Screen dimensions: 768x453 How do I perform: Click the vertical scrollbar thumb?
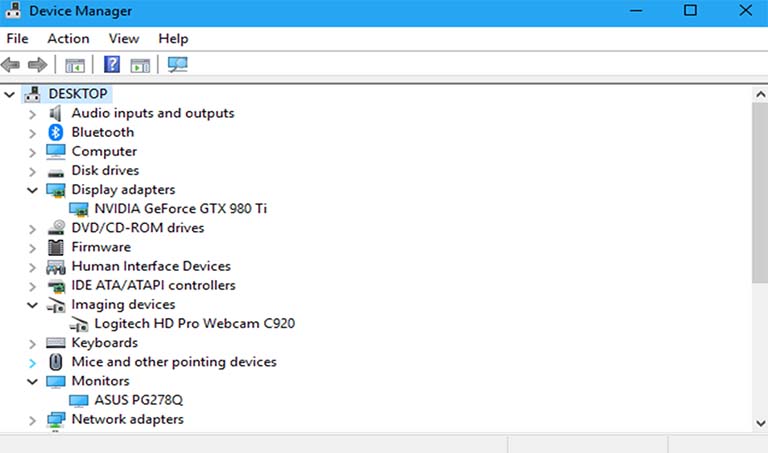(760, 192)
